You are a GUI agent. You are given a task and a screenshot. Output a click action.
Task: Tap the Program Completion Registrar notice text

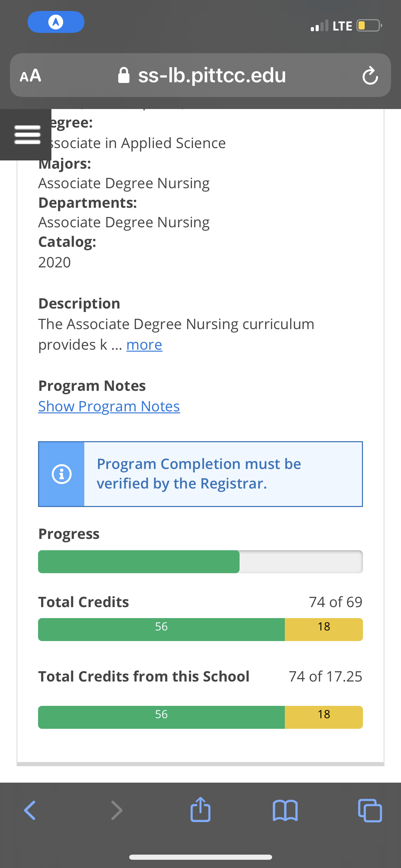point(199,474)
